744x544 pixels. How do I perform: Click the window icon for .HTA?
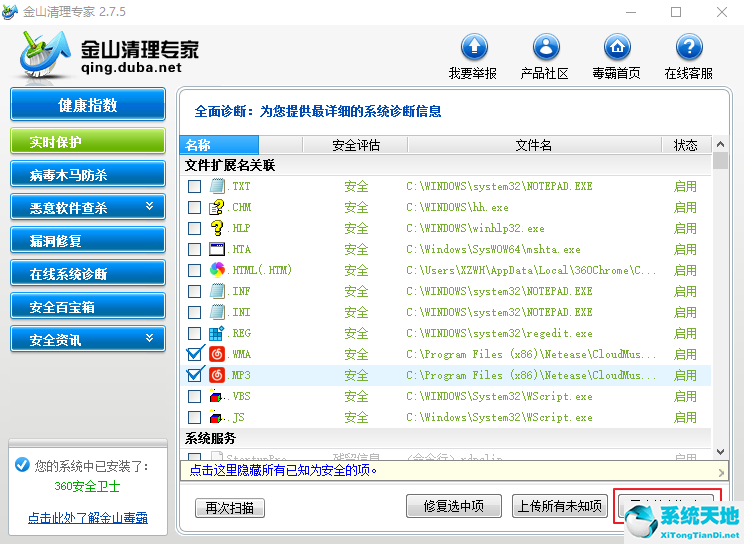click(x=217, y=249)
